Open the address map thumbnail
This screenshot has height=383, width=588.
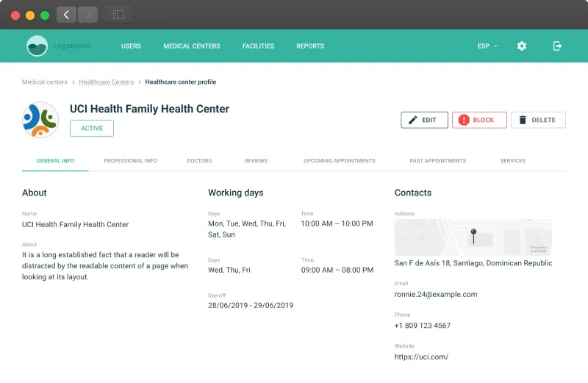[x=473, y=237]
